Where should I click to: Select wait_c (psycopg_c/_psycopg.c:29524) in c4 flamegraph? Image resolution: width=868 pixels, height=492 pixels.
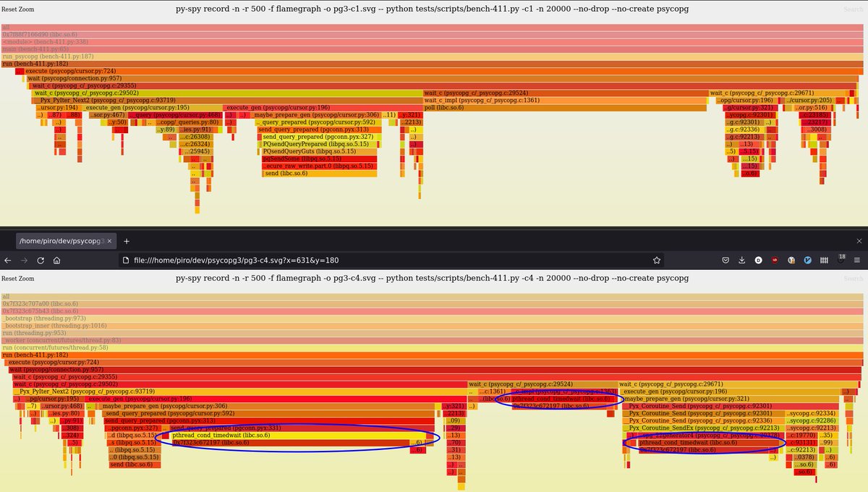point(543,383)
